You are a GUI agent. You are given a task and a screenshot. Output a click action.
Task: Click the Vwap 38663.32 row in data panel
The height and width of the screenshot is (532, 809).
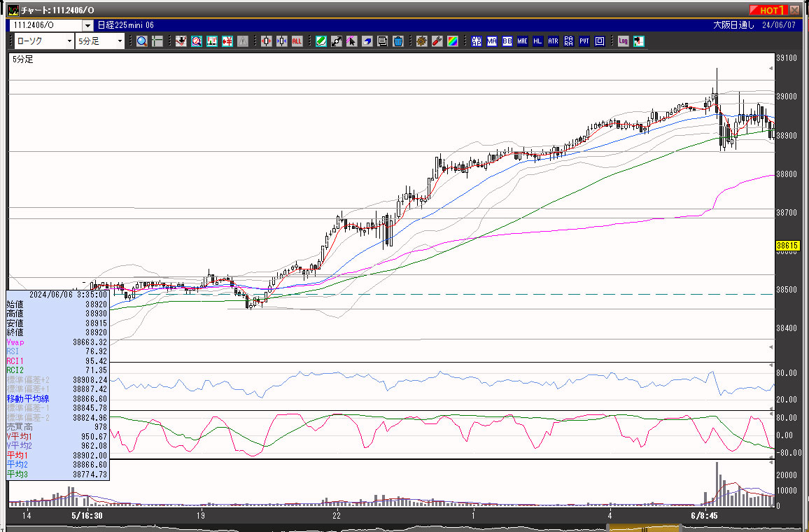click(57, 342)
